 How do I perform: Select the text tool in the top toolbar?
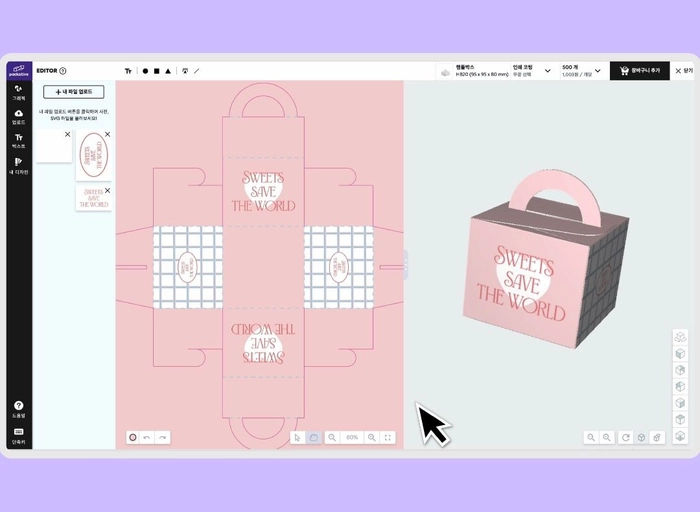pos(128,71)
